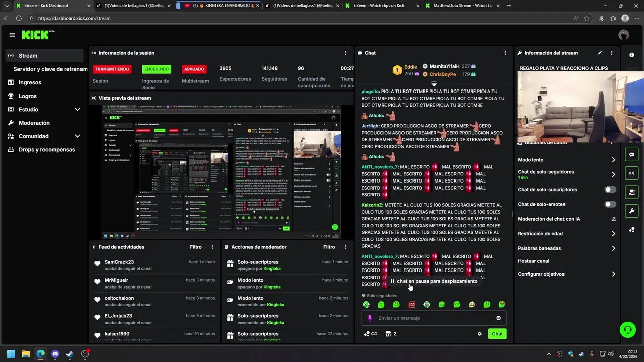Viewport: 644px width, 362px height.
Task: Click the green Chat send button
Action: point(497,334)
